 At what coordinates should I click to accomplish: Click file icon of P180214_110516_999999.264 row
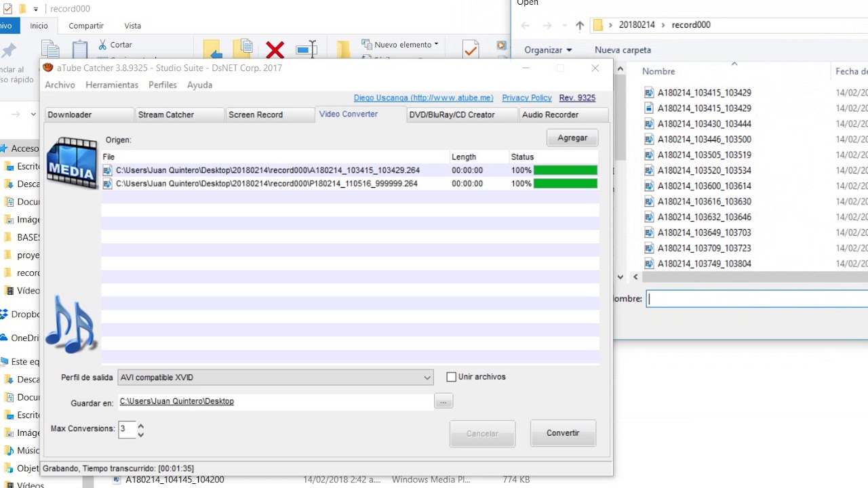[x=107, y=184]
